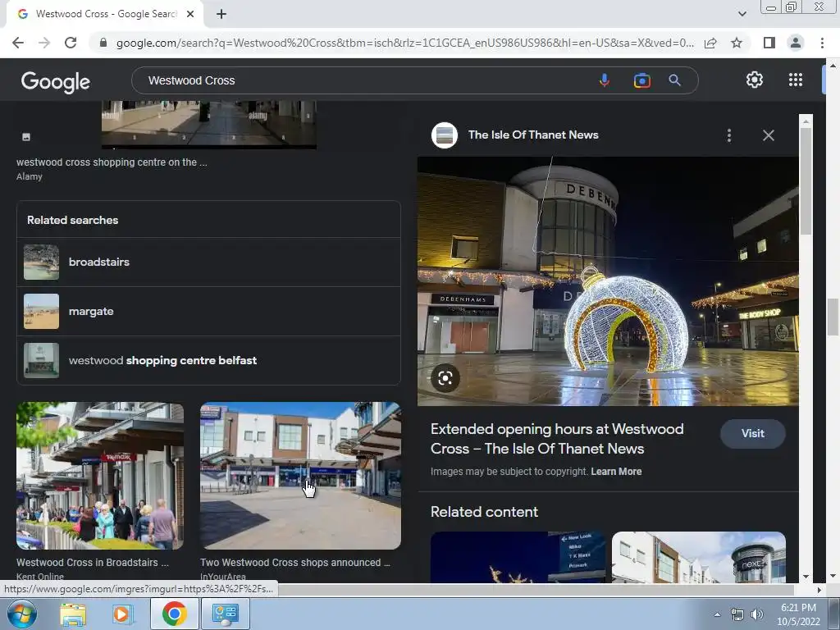The image size is (840, 630).
Task: Click the voice search microphone icon
Action: pyautogui.click(x=605, y=80)
